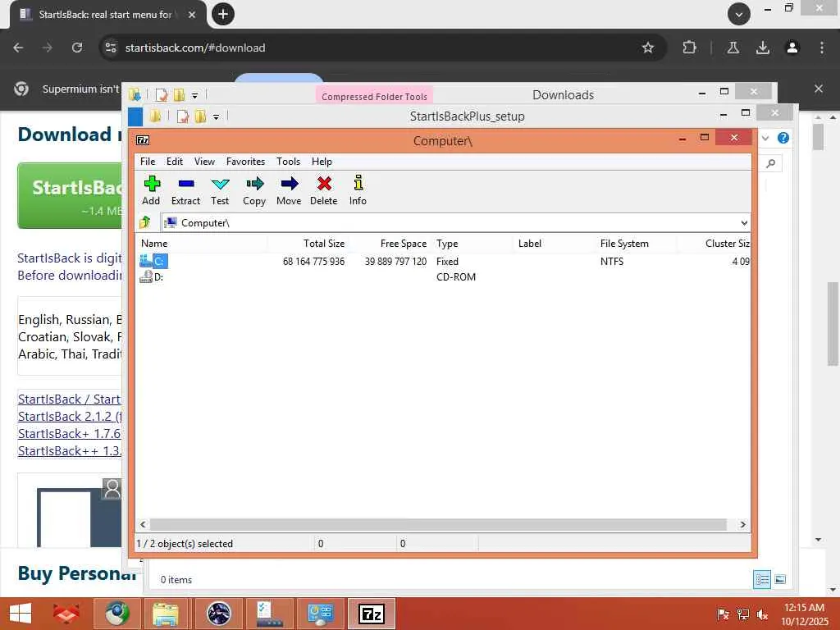Open the tab search dropdown
The width and height of the screenshot is (840, 630).
[739, 14]
